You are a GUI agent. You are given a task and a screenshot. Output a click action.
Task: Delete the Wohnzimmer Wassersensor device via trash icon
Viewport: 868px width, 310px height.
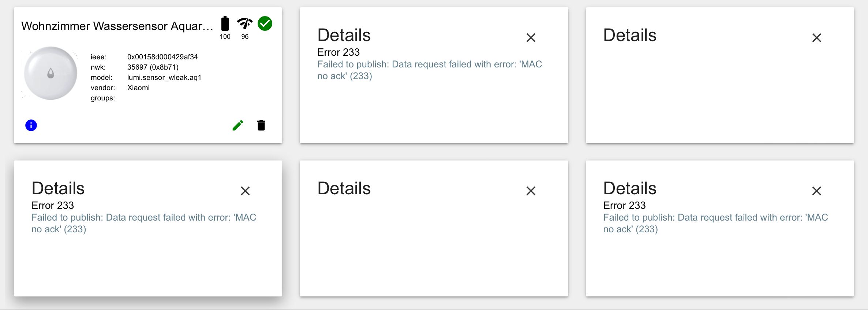261,125
